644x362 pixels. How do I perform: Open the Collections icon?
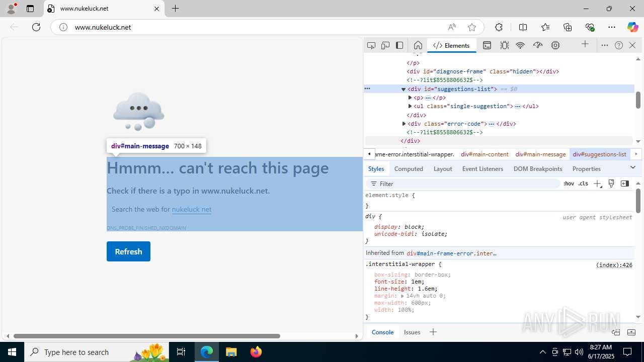click(568, 27)
